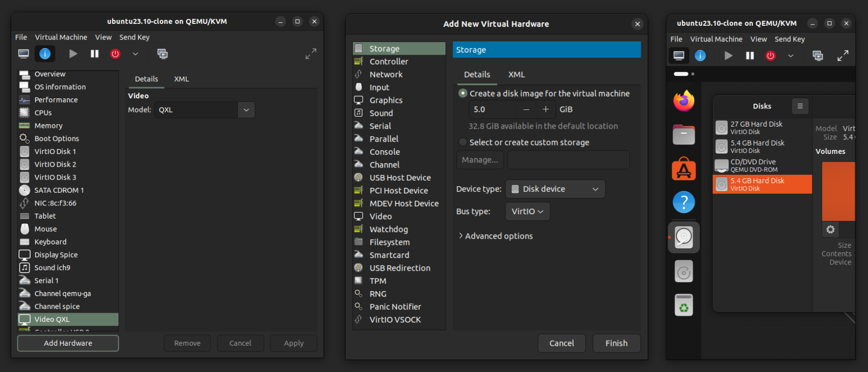Select CD/DVD Drive in Disks list

click(762, 166)
